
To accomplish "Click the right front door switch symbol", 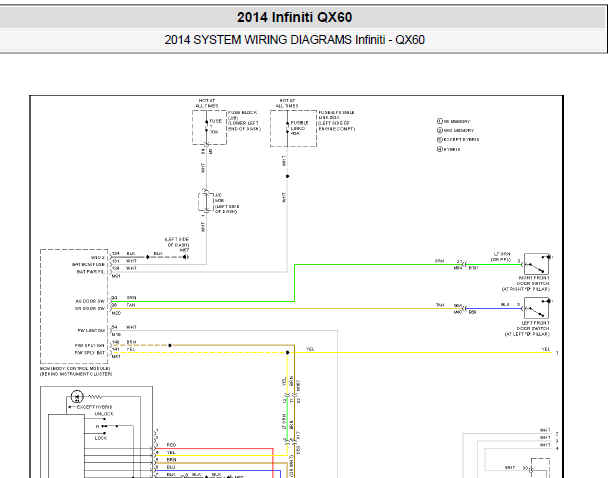I will [x=537, y=264].
